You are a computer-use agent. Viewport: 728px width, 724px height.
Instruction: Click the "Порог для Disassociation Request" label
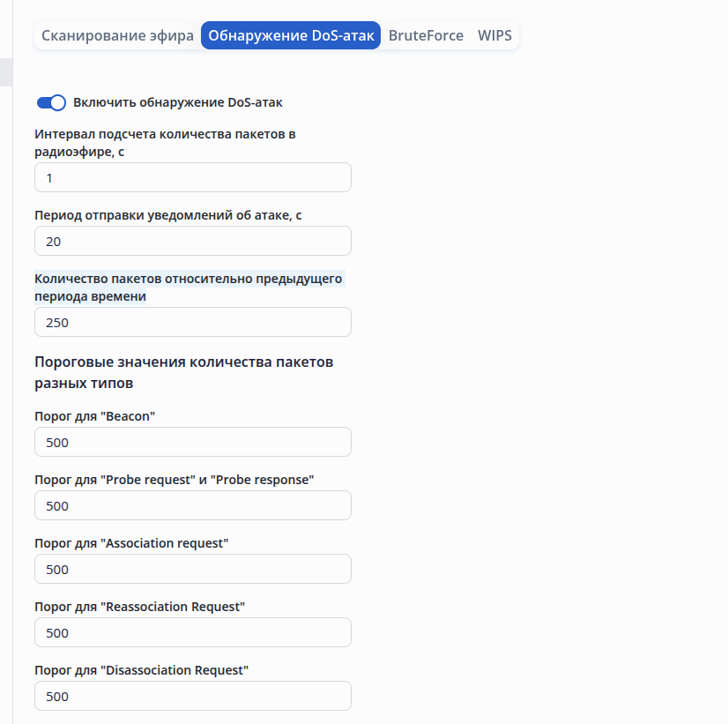pyautogui.click(x=141, y=670)
